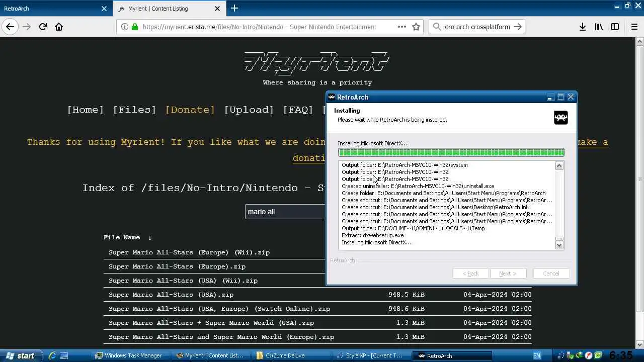Toggle the browser sidebar view
The width and height of the screenshot is (644, 362).
615,27
